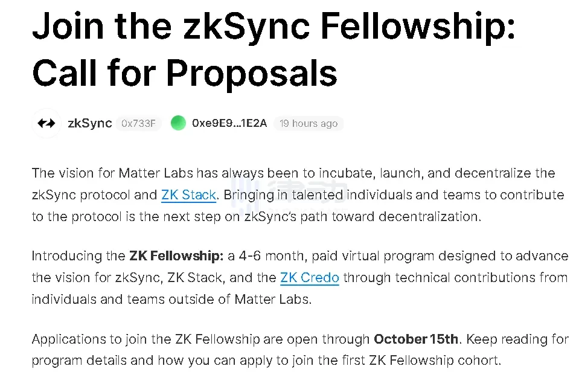
Task: Open author address 0xe9E9...1E2A
Action: point(229,123)
